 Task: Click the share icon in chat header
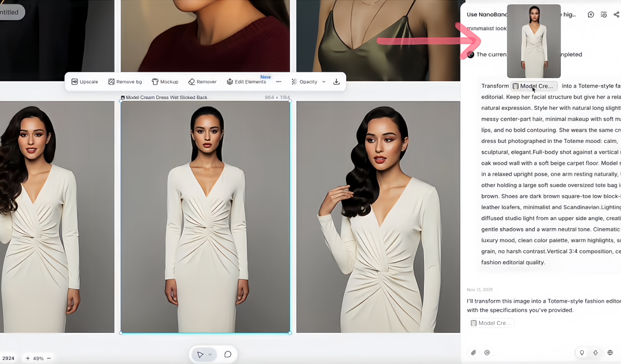pos(616,14)
